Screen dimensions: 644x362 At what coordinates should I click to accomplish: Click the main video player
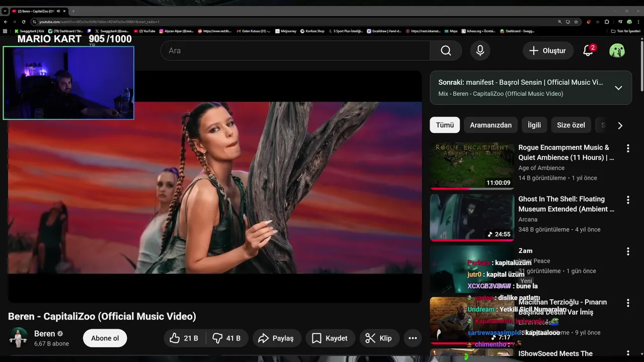pos(215,187)
